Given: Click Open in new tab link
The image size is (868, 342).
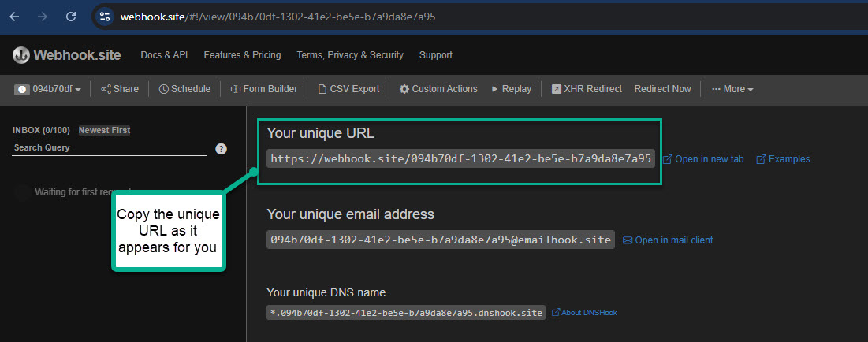Looking at the screenshot, I should tap(703, 159).
